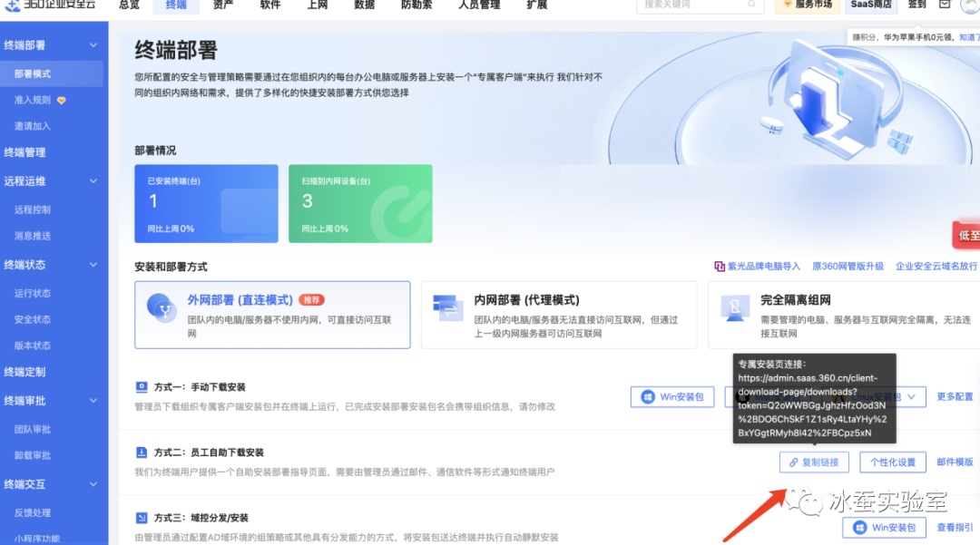
Task: Click the 原360网管版升级 link
Action: click(848, 266)
